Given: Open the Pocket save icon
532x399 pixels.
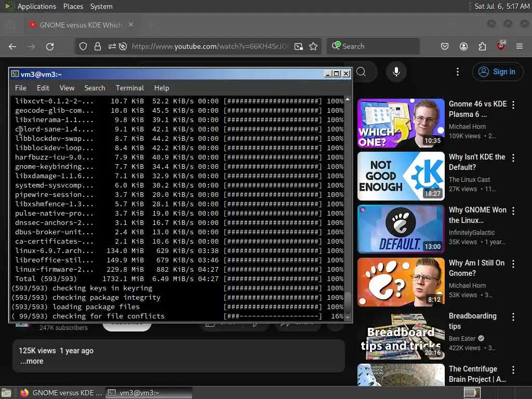Looking at the screenshot, I should tap(445, 46).
